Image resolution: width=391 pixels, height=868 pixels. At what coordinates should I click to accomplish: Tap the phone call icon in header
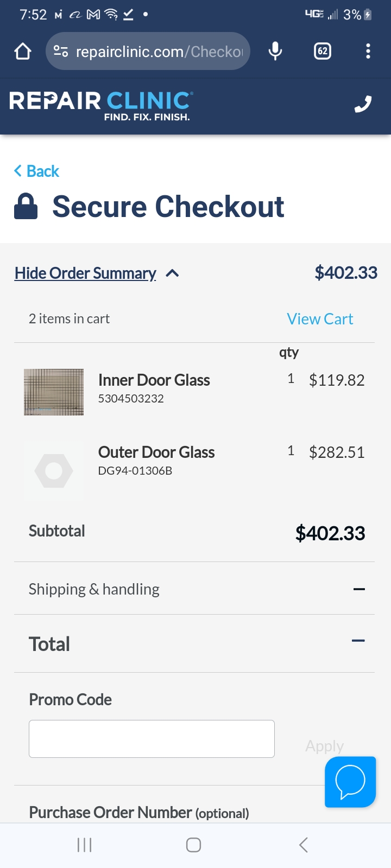point(363,104)
